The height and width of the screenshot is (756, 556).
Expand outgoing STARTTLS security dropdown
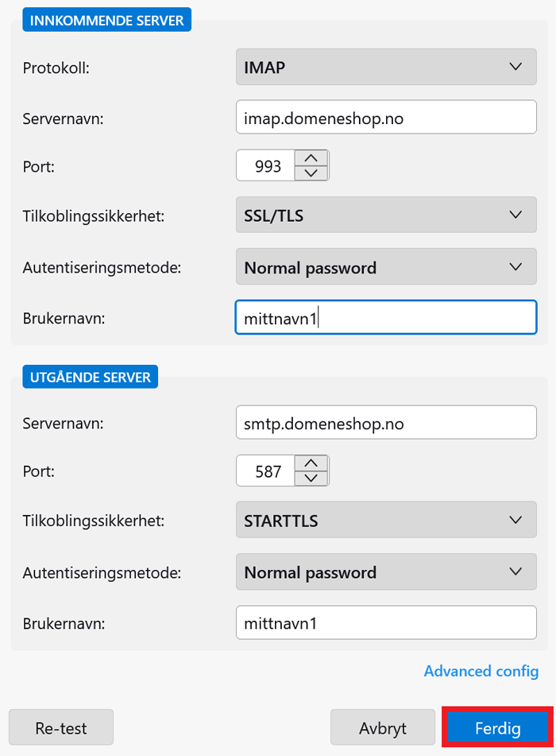click(386, 521)
